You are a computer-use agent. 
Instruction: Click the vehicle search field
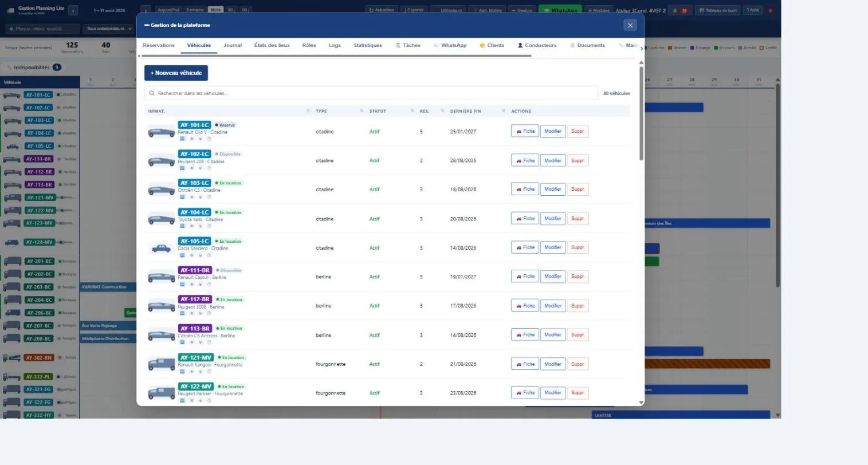(371, 93)
